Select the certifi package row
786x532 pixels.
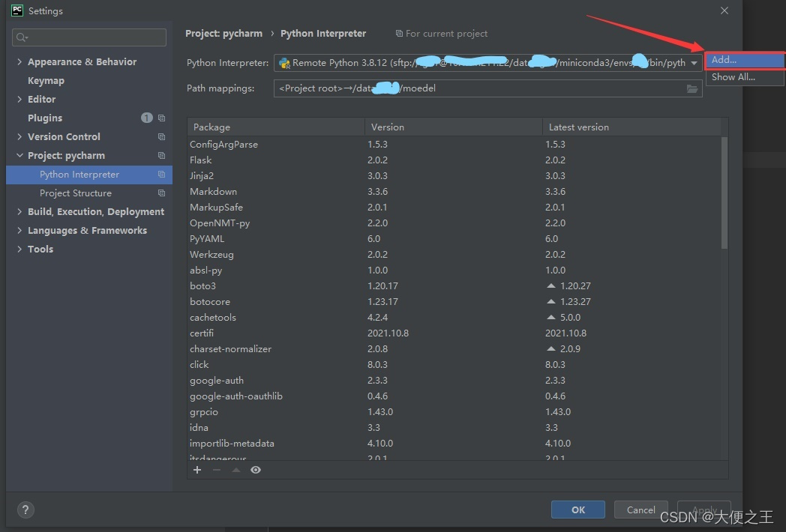pos(454,333)
